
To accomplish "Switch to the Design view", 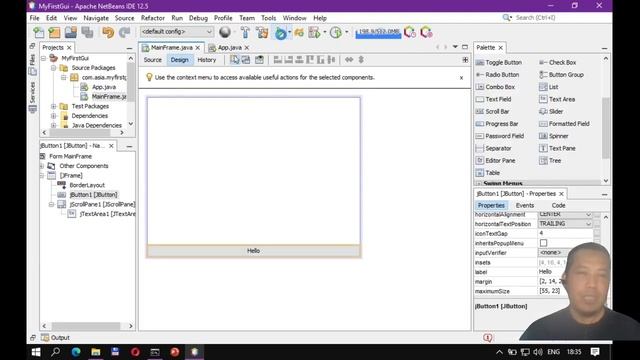I will (x=180, y=60).
